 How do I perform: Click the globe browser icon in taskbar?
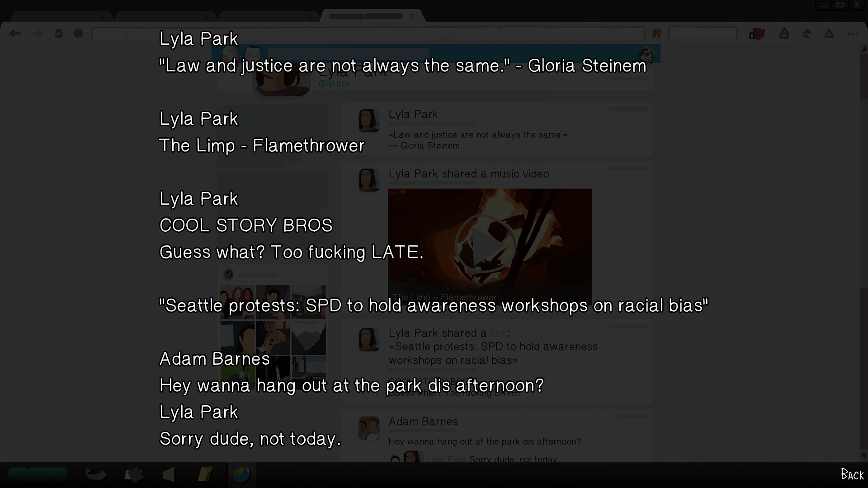pyautogui.click(x=241, y=474)
